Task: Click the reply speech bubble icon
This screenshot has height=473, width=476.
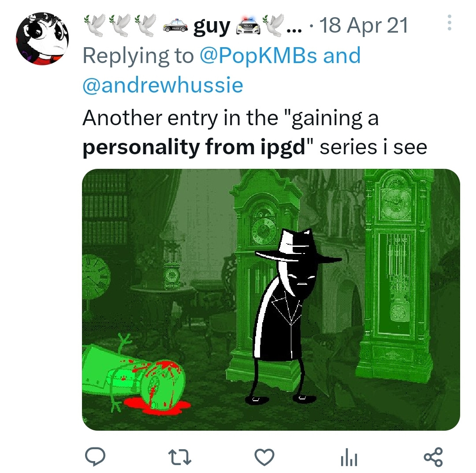Action: pos(95,457)
